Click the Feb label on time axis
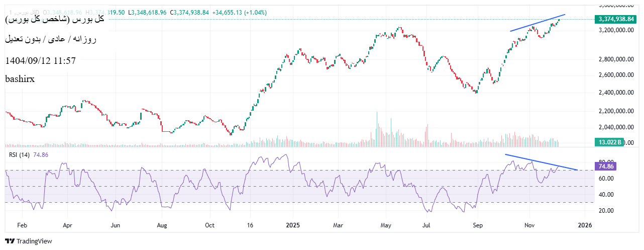This screenshot has height=250, width=644. [22, 226]
